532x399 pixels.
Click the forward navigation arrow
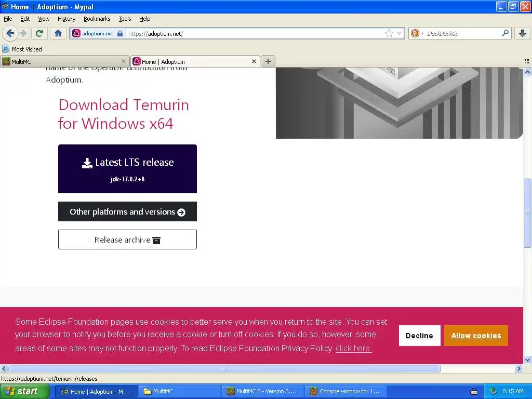[x=23, y=33]
